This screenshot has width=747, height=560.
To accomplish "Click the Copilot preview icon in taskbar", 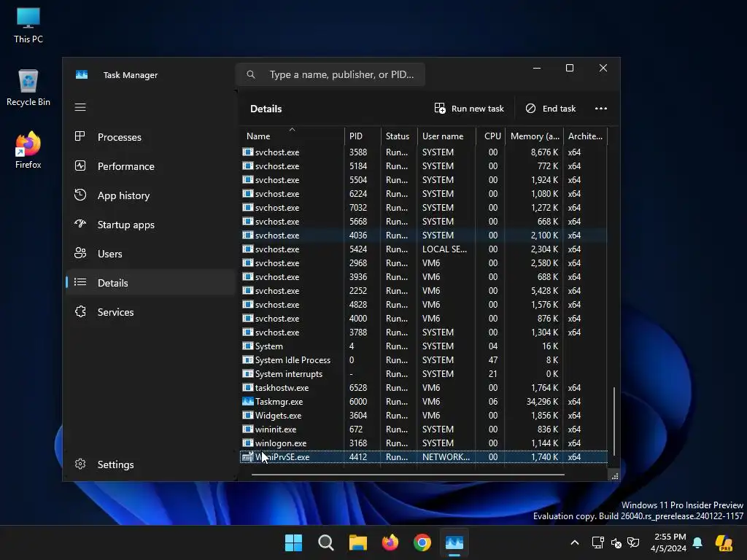I will coord(724,542).
